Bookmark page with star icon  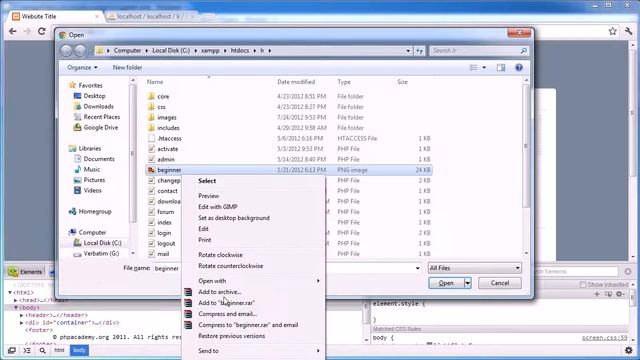pos(613,31)
